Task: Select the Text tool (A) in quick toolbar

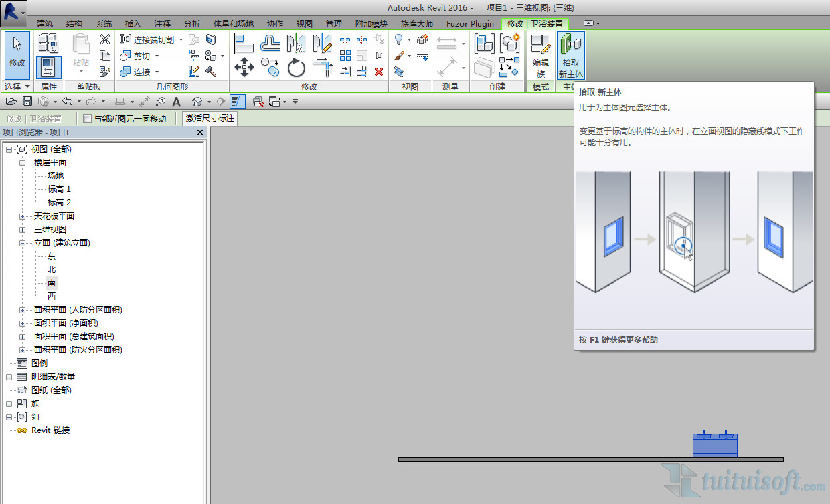Action: 176,102
